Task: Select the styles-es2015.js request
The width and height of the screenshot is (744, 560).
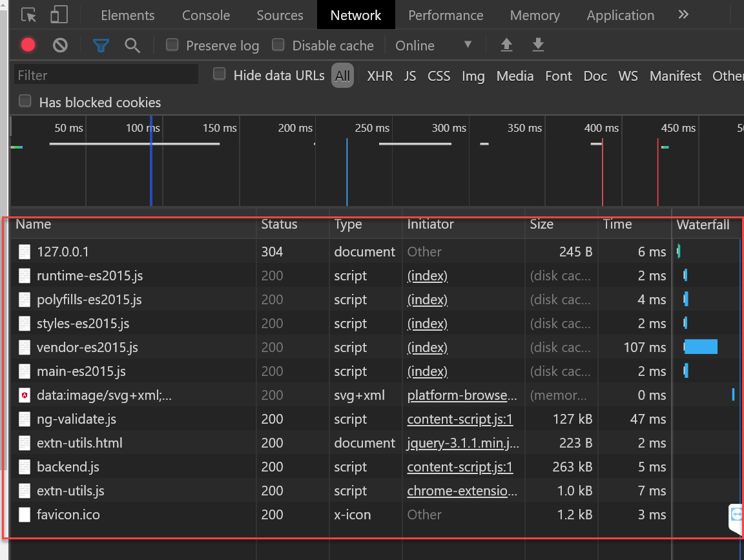Action: pos(377,323)
